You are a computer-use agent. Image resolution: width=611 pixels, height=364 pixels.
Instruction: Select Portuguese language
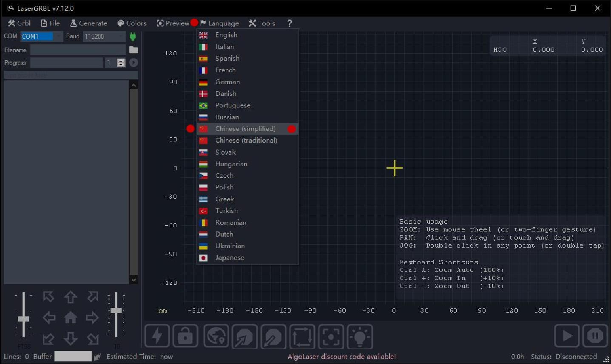tap(247, 105)
